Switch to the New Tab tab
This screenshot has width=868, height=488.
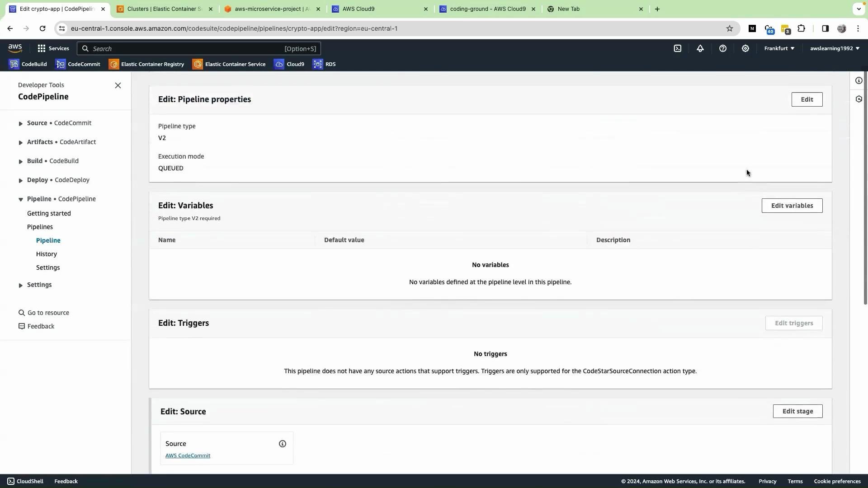(595, 9)
